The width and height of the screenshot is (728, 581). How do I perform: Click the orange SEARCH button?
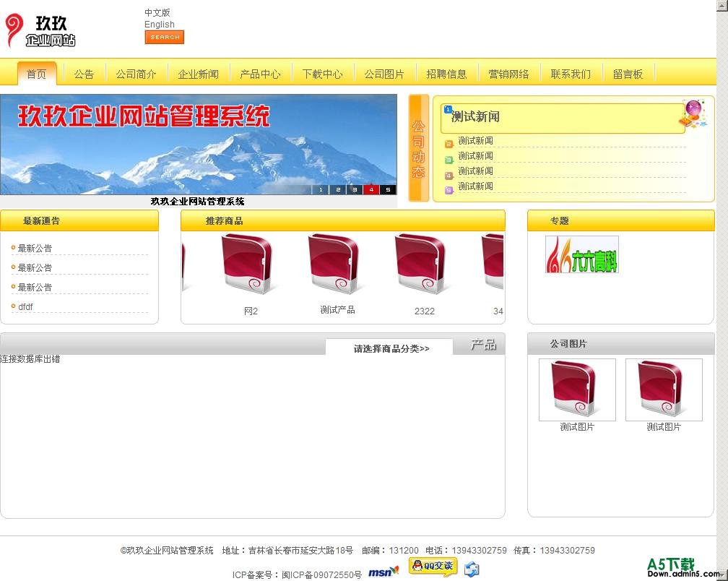pos(165,37)
